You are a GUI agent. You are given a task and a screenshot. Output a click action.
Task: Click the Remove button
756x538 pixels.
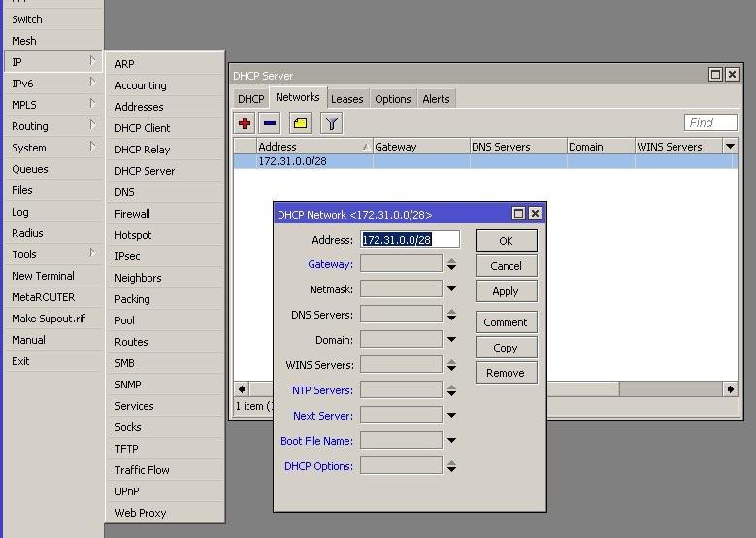point(506,373)
